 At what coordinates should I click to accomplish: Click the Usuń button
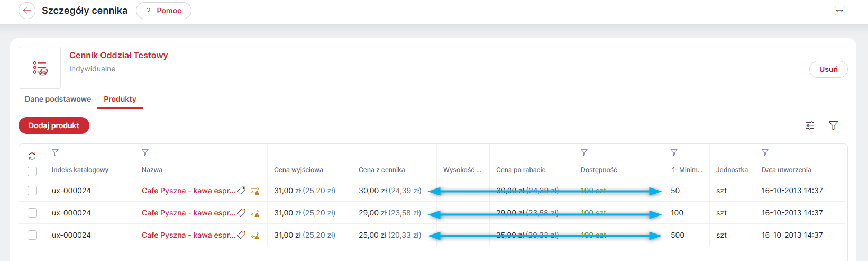coord(828,69)
